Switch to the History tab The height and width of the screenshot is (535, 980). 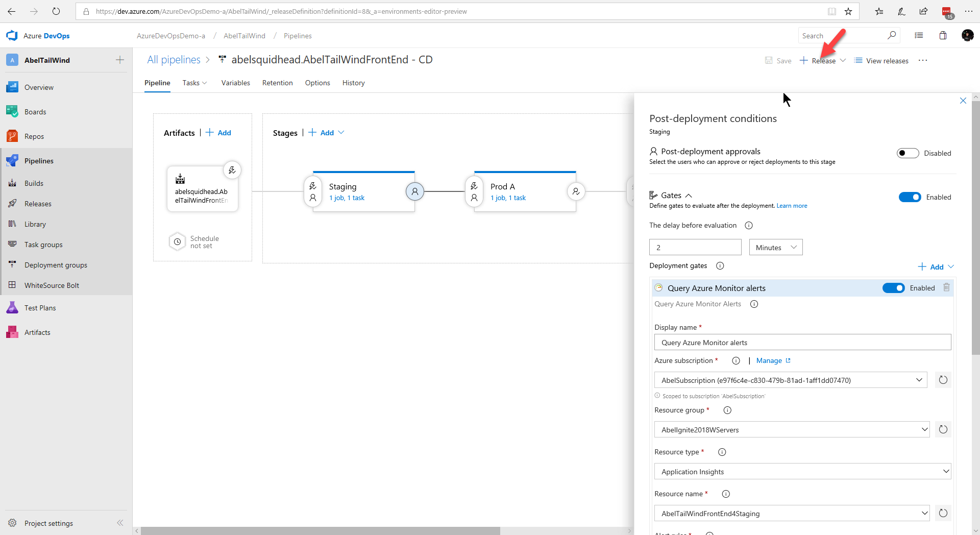click(x=353, y=83)
